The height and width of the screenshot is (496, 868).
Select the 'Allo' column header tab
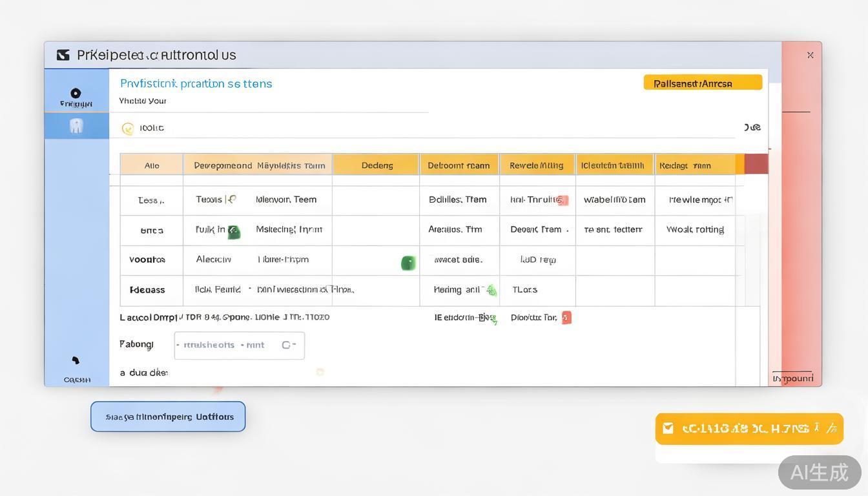[x=152, y=165]
